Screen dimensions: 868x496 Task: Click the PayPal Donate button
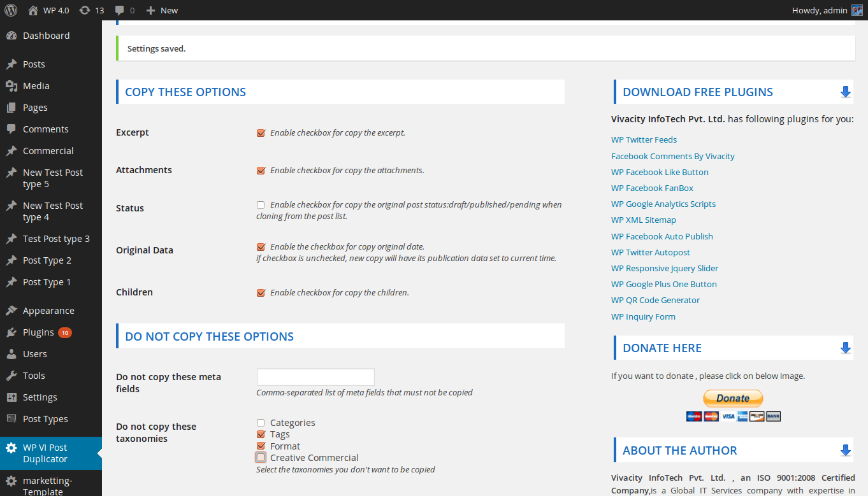tap(733, 399)
